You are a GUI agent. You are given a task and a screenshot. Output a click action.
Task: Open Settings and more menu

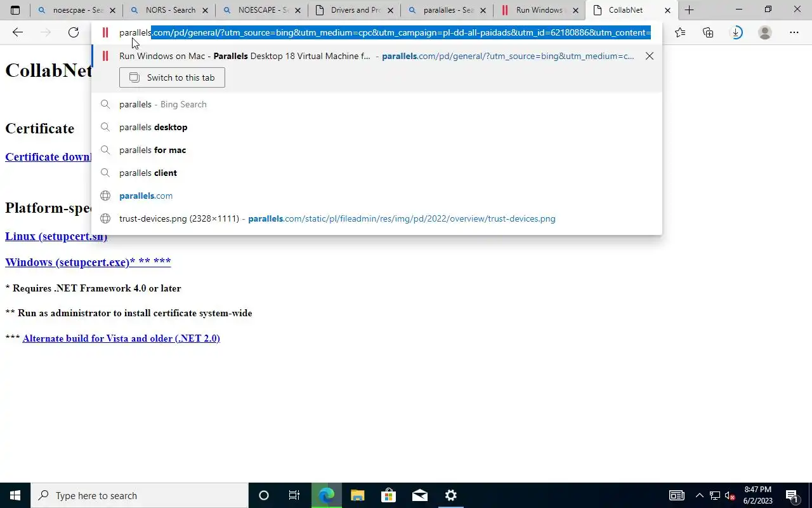pos(794,32)
